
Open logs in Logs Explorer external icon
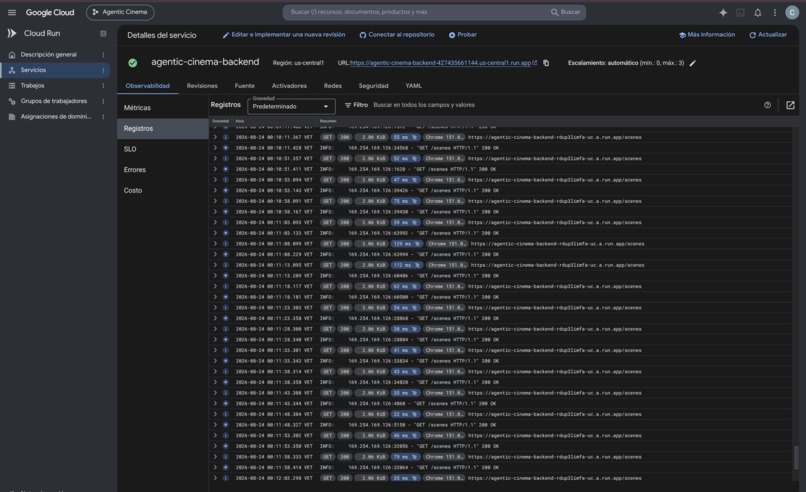coord(790,105)
